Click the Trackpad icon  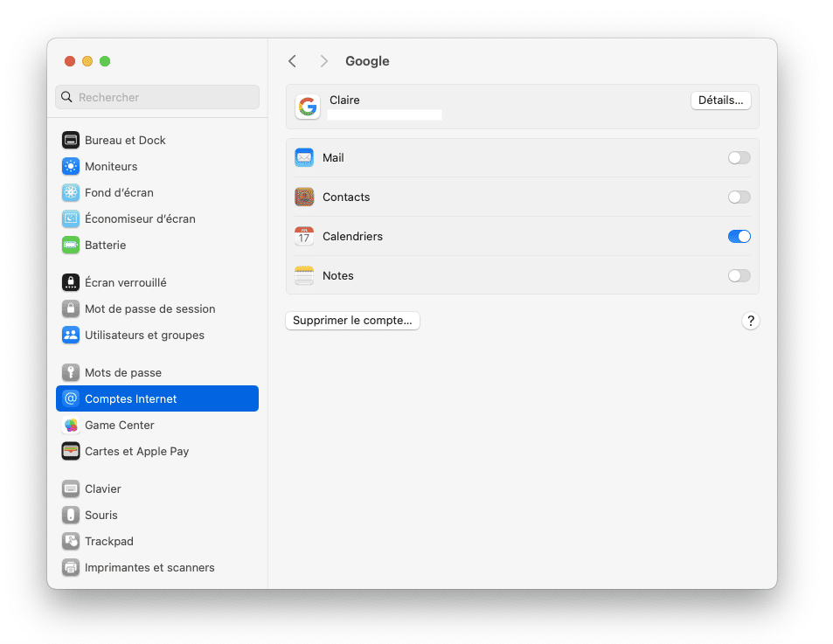click(x=71, y=542)
